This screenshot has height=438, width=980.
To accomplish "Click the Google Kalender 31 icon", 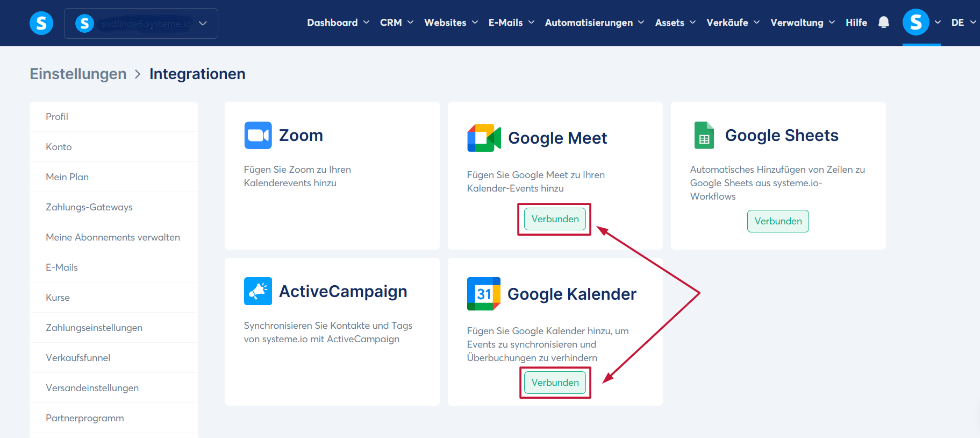I will (484, 294).
